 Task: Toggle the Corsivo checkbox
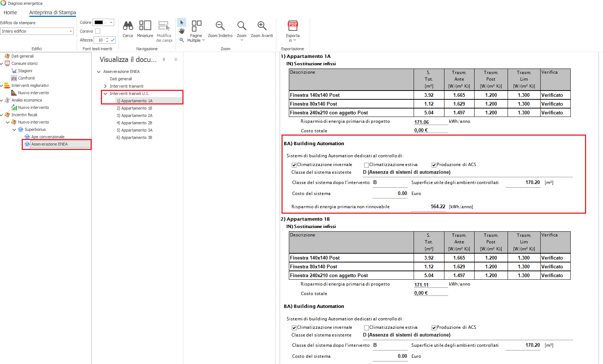[98, 31]
